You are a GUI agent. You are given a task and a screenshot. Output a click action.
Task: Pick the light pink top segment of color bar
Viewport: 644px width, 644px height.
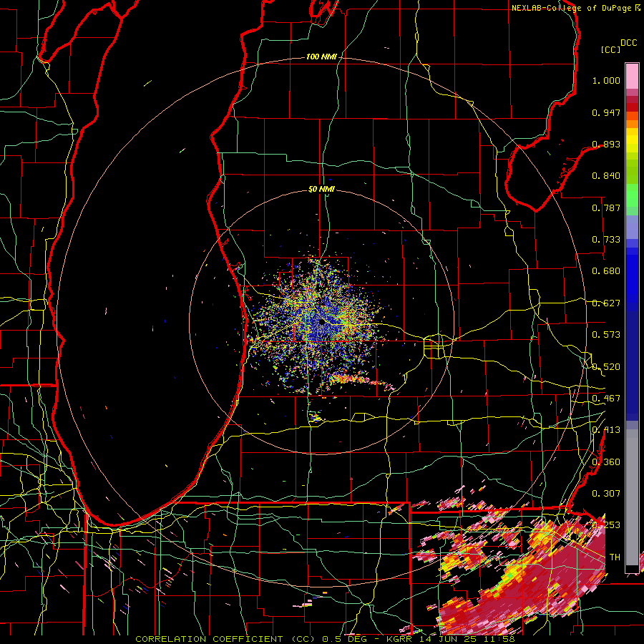[632, 76]
